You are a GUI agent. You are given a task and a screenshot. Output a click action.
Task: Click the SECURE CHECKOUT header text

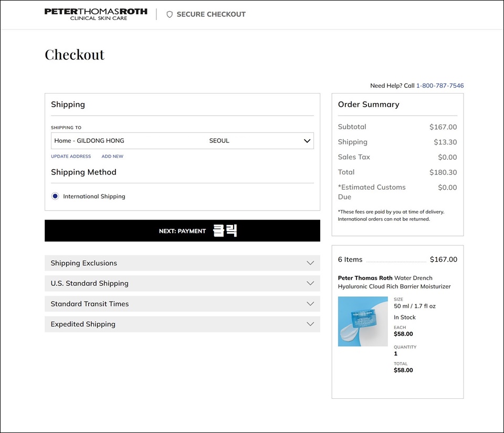[x=211, y=15]
